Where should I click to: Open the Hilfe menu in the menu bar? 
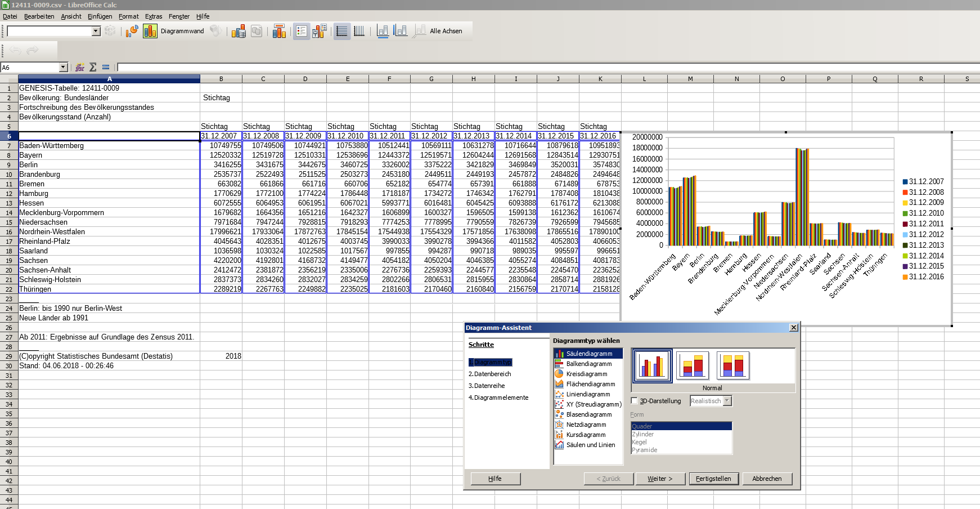203,16
